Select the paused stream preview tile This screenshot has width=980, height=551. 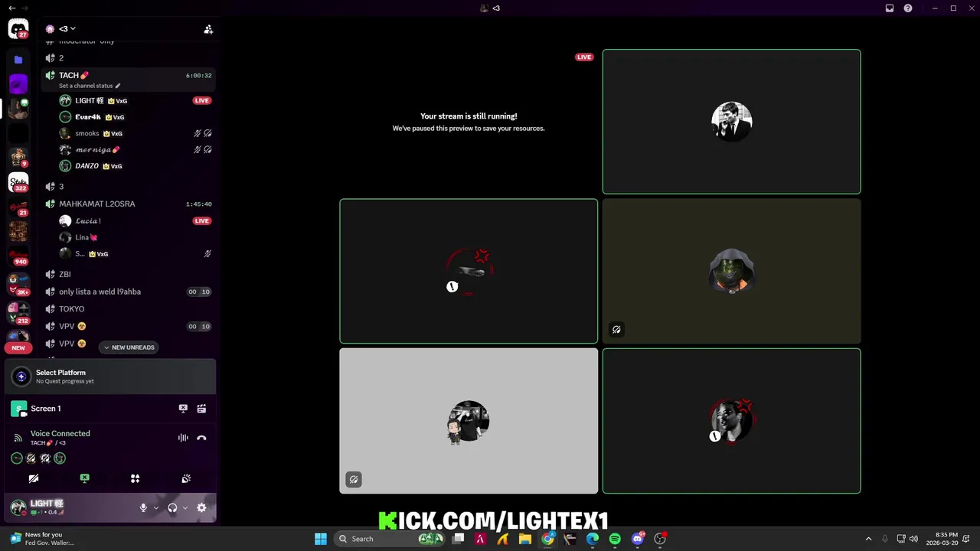[469, 122]
